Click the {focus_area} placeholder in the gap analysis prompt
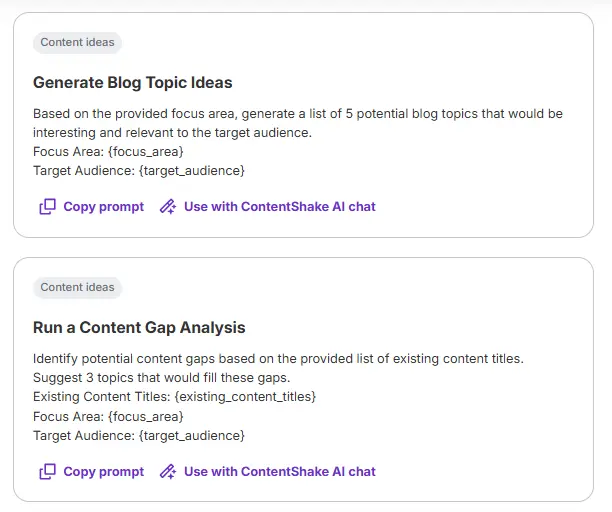Viewport: 612px width, 512px height. pyautogui.click(x=145, y=416)
